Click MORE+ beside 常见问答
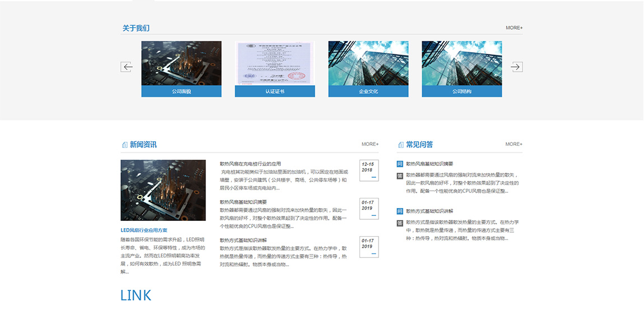 pos(514,144)
